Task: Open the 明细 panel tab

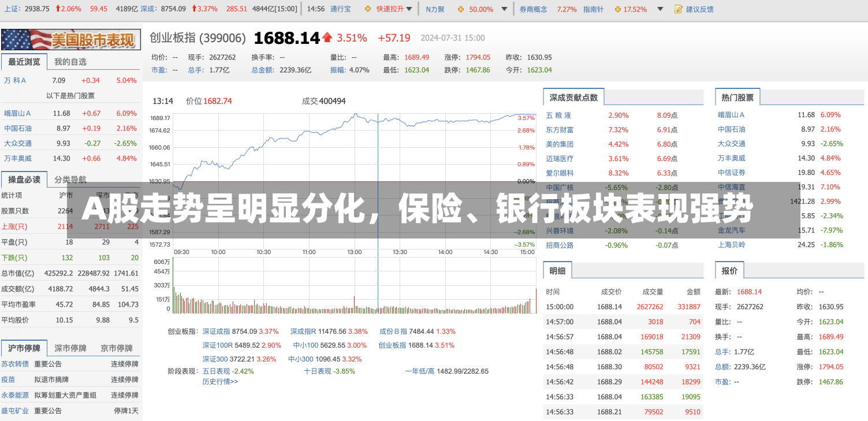Action: coord(557,271)
